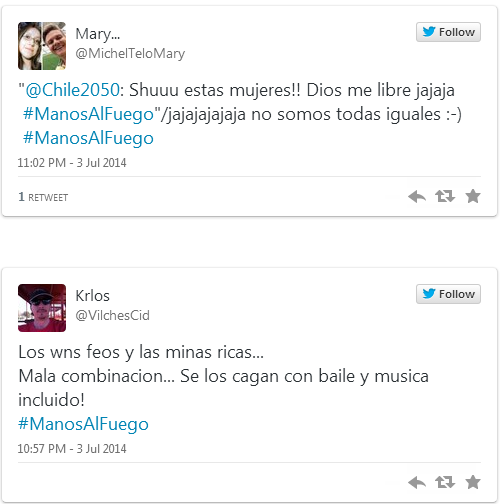View the 1 RETWEET count

pyautogui.click(x=43, y=197)
